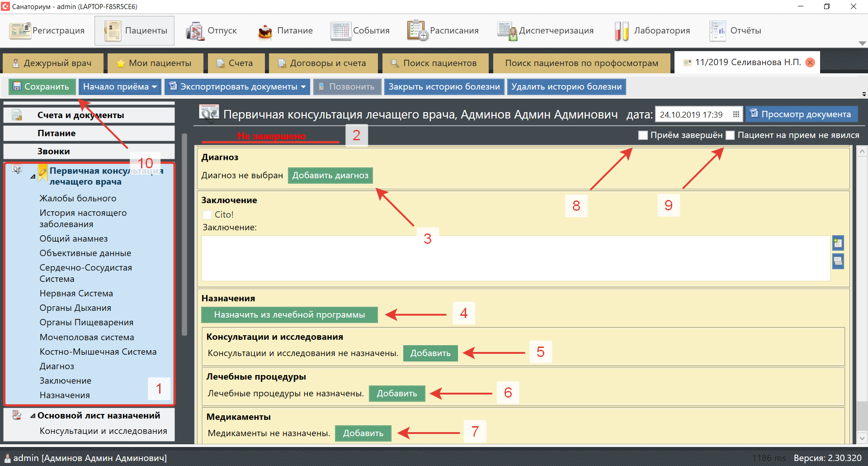Open the Лаборатория test tubes module
868x466 pixels.
(x=622, y=31)
